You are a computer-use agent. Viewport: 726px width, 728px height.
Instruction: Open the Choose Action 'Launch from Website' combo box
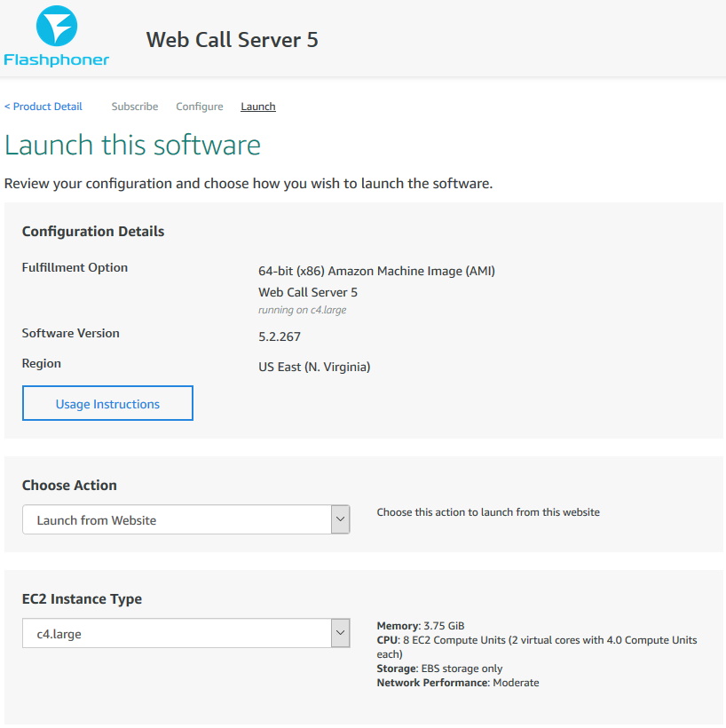pos(177,520)
